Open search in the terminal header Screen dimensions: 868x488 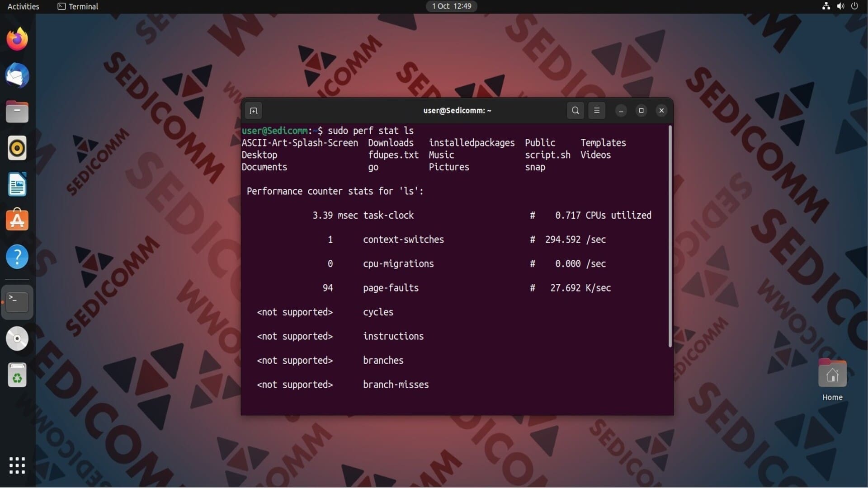575,111
